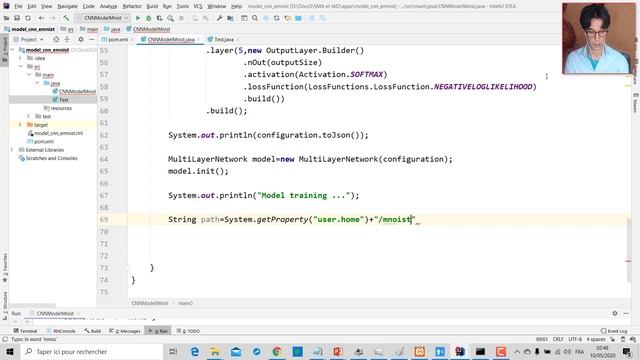Open the Build tool window
640x360 pixels.
pos(93,331)
